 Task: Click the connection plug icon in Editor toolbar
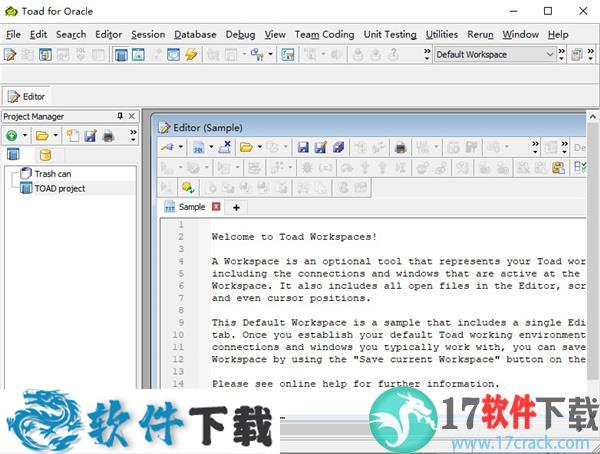click(168, 147)
